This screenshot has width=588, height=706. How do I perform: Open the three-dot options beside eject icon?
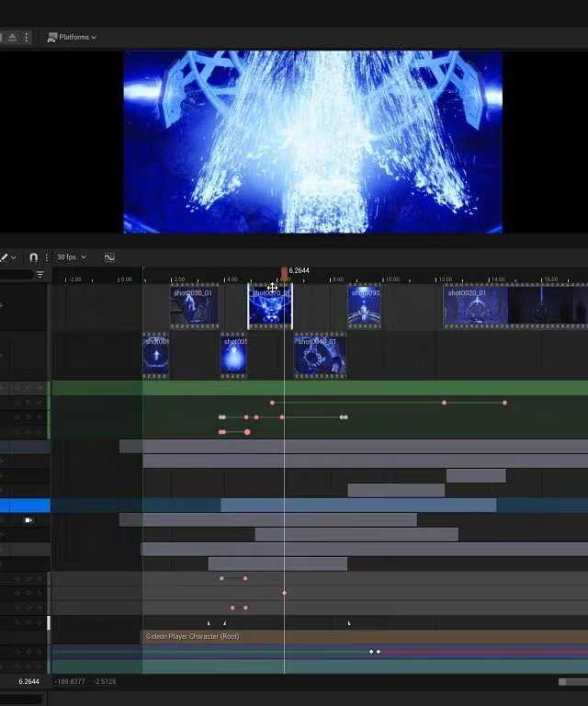pyautogui.click(x=27, y=38)
